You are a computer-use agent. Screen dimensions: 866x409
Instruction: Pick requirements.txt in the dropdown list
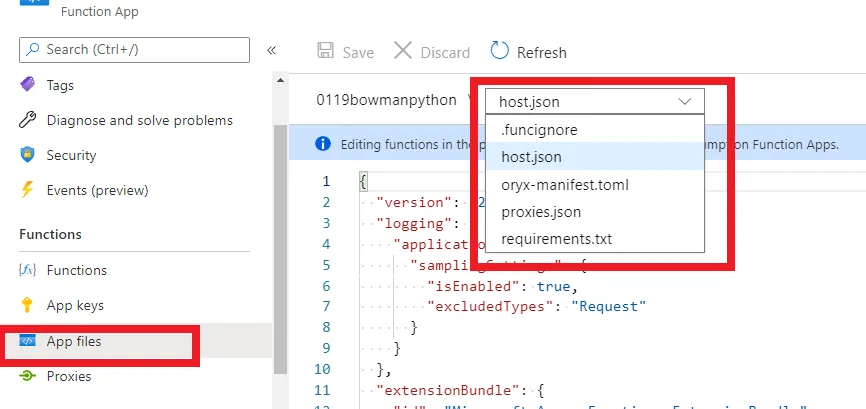(x=556, y=239)
